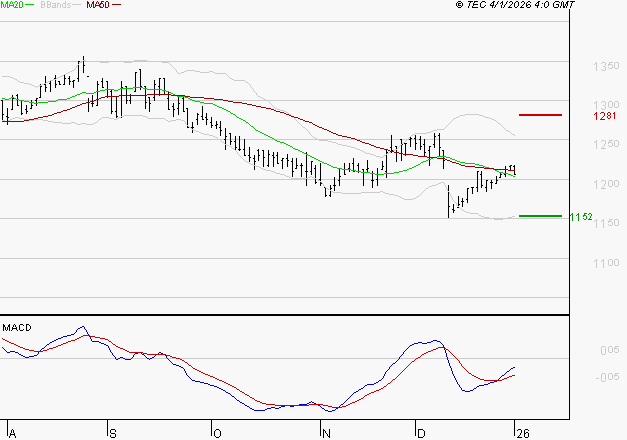The width and height of the screenshot is (627, 440).
Task: Click the green support level line
Action: (x=540, y=216)
